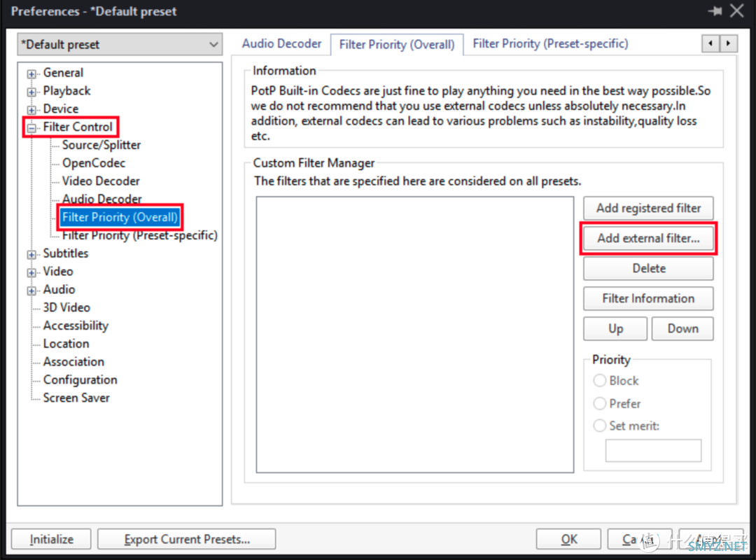The height and width of the screenshot is (560, 756).
Task: Click Export Current Presets button
Action: (187, 539)
